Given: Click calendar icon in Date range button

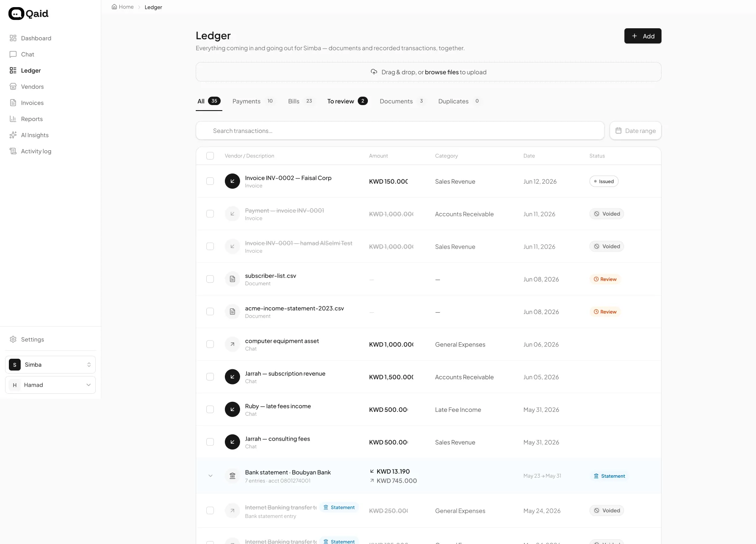Looking at the screenshot, I should click(x=618, y=130).
